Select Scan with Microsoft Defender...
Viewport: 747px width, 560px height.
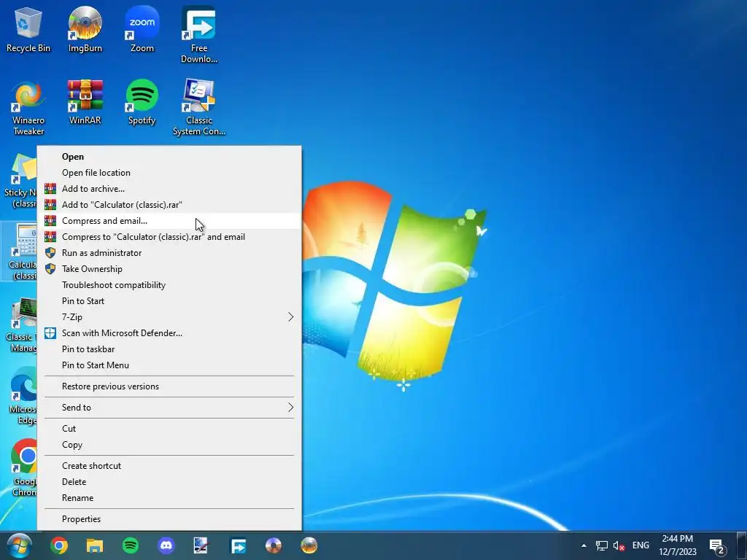(x=169, y=333)
